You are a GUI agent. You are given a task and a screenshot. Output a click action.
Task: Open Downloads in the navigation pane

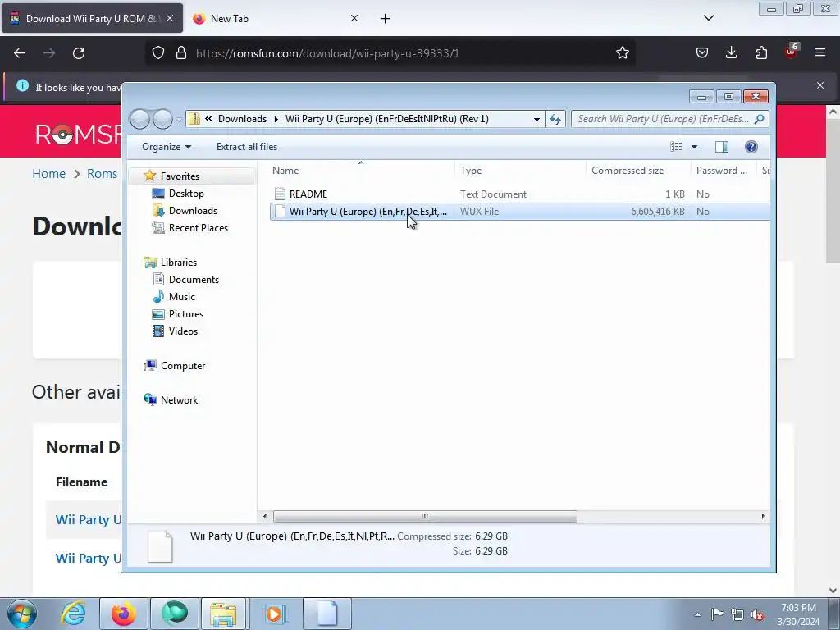coord(193,211)
